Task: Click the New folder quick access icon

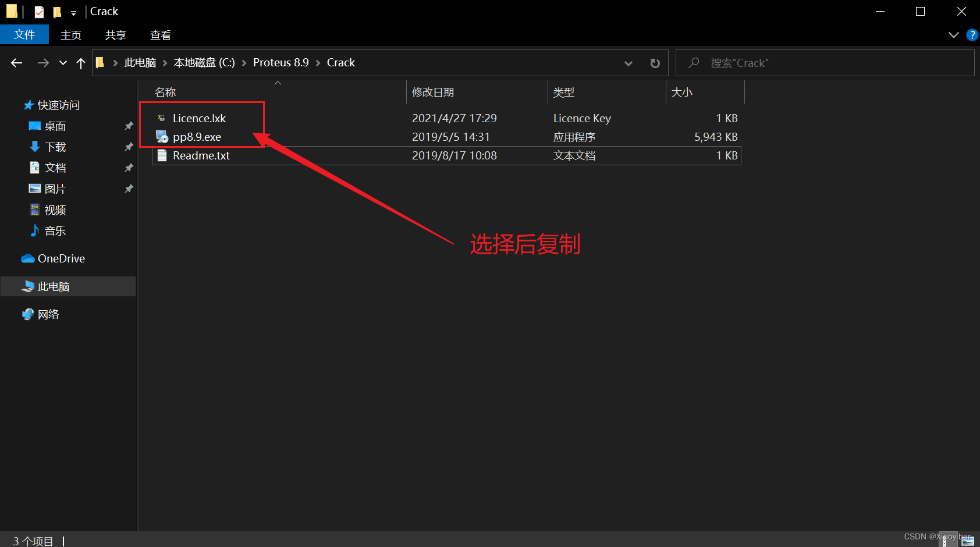Action: [x=57, y=12]
